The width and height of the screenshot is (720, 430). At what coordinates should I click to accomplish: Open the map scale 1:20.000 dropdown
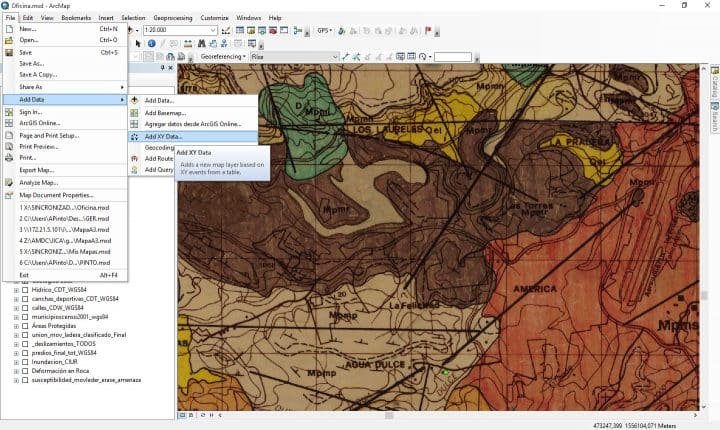pos(213,30)
